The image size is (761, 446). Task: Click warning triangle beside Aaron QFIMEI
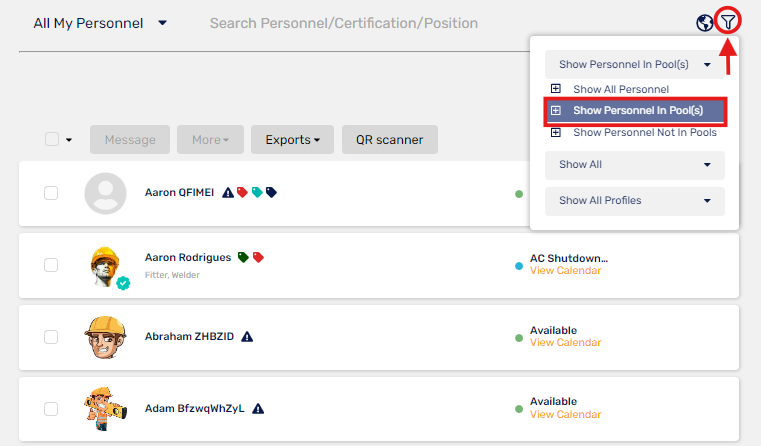228,193
